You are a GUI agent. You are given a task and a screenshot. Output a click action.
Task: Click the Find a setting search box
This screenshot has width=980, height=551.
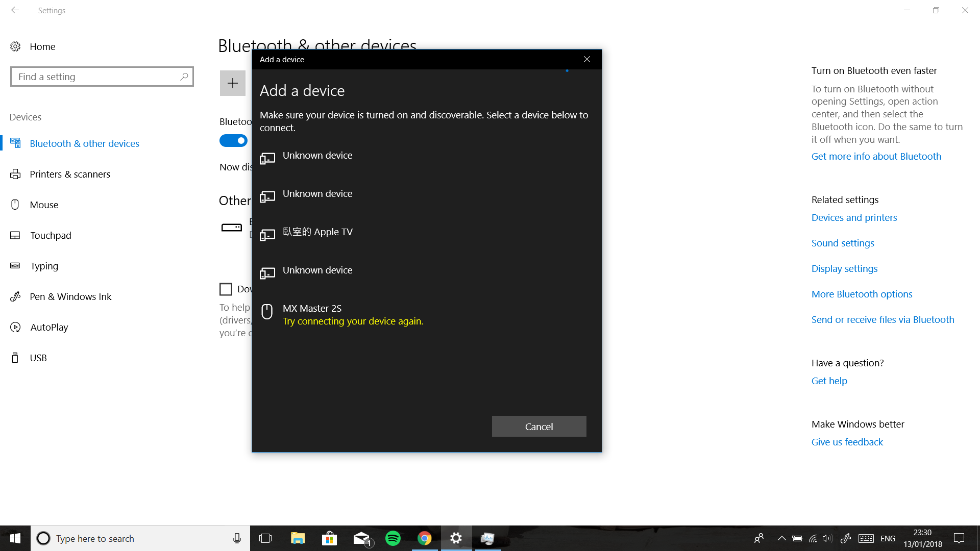[97, 77]
